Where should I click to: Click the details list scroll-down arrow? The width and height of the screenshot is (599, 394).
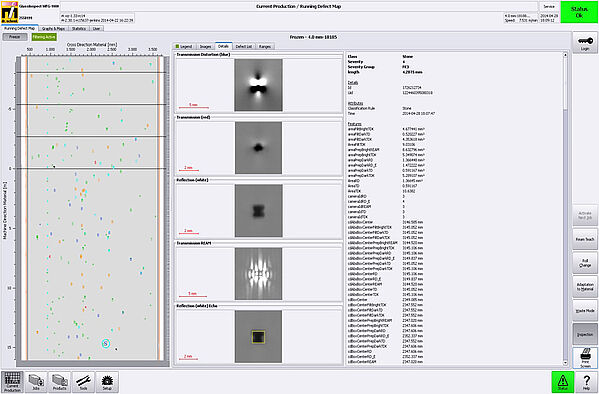pyautogui.click(x=565, y=363)
